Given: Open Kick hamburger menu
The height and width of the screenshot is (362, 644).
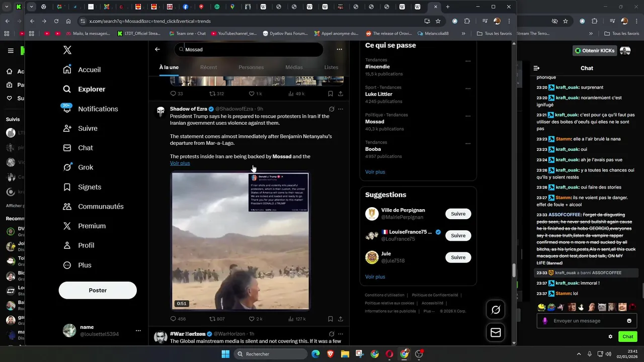Looking at the screenshot, I should (11, 51).
